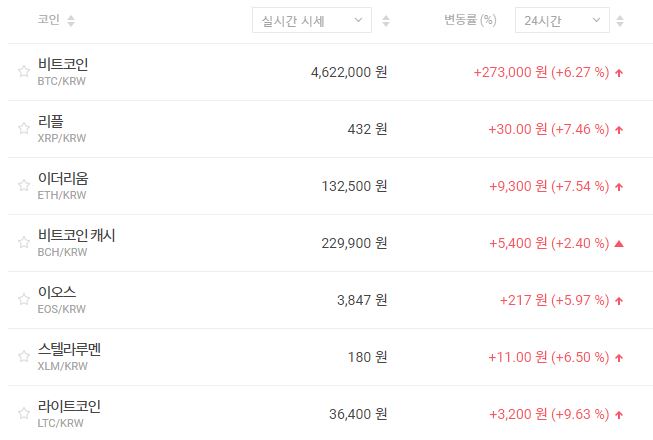Viewport: 653px width, 440px height.
Task: Add Bitcoin Cash to favorites
Action: coord(24,242)
